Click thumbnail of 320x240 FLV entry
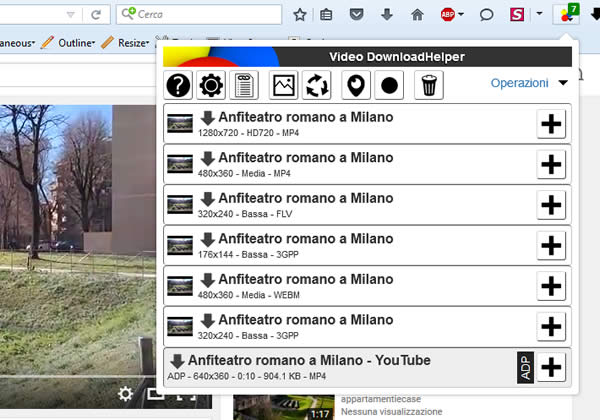The image size is (600, 420). 180,205
